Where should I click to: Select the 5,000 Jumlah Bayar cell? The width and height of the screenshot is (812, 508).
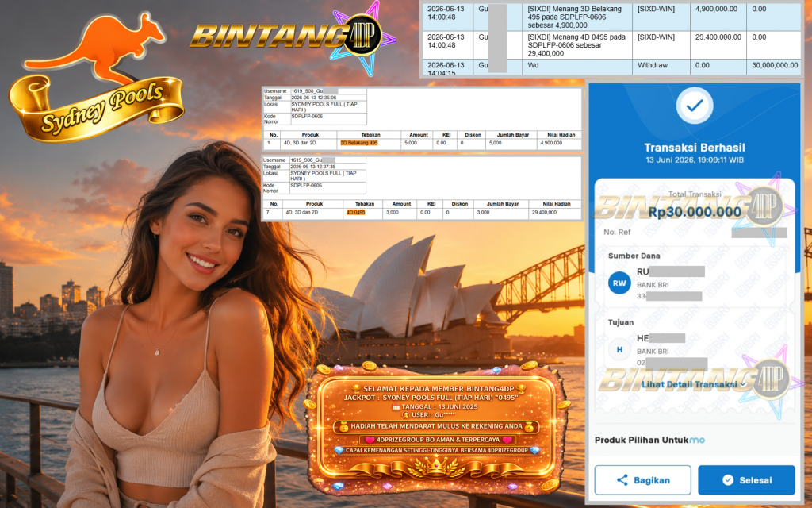pyautogui.click(x=511, y=143)
